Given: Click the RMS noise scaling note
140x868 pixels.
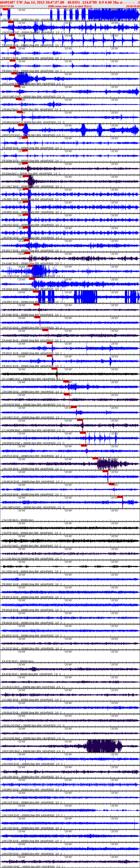Looking at the screenshot, I should pos(70,6).
